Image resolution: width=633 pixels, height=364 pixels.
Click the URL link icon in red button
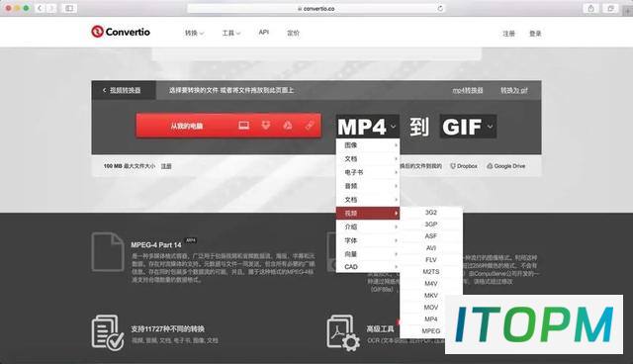(310, 126)
